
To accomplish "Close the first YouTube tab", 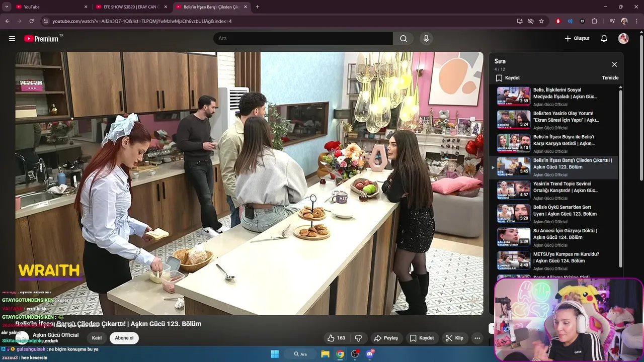I will 86,7.
